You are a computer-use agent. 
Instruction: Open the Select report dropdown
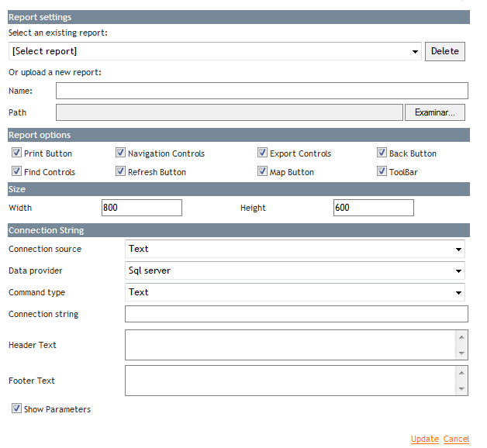coord(215,51)
